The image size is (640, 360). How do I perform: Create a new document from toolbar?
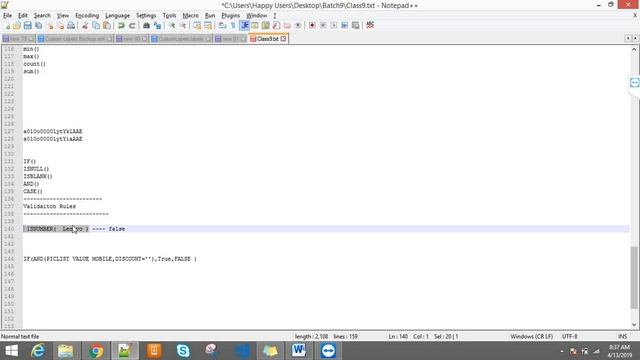click(x=7, y=25)
